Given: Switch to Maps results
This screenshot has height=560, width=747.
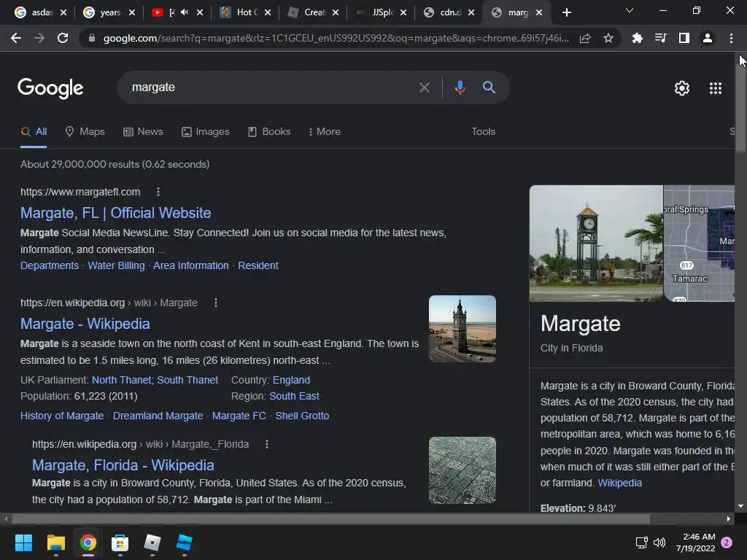Looking at the screenshot, I should pos(85,131).
